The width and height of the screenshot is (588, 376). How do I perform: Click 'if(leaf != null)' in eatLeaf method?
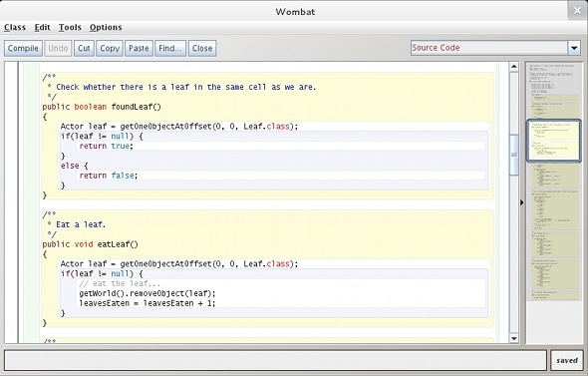tap(102, 273)
